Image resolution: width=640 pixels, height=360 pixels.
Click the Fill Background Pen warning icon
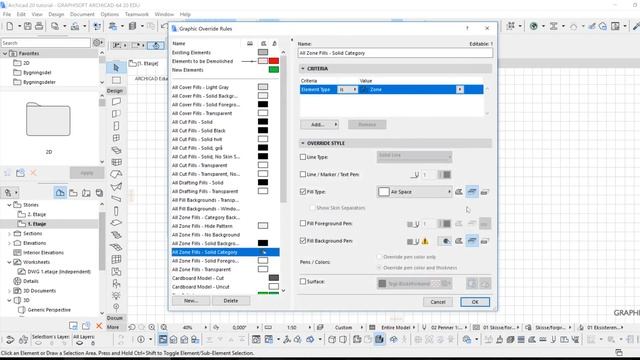pos(425,241)
